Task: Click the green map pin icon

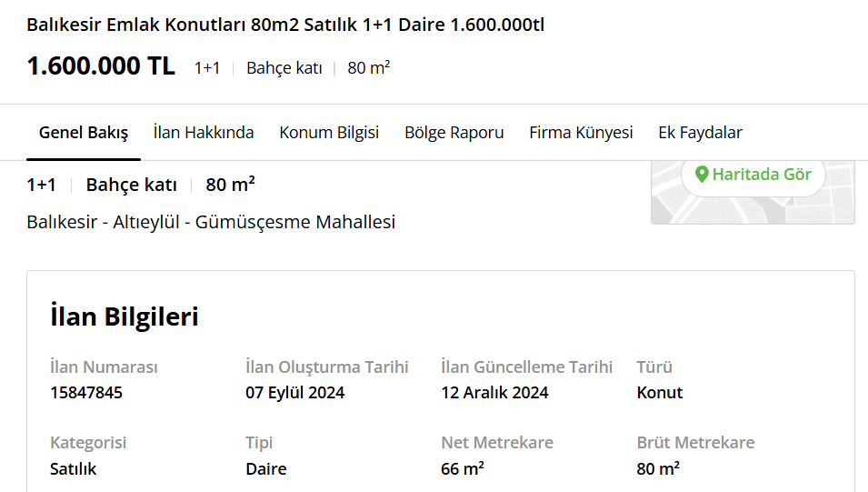Action: point(702,175)
